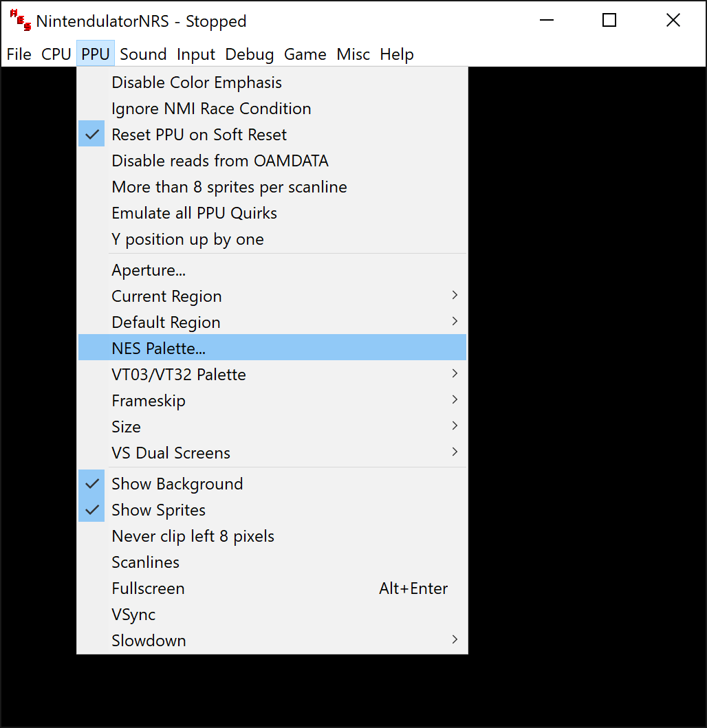Select Fullscreen (Alt+Enter)

coord(272,588)
